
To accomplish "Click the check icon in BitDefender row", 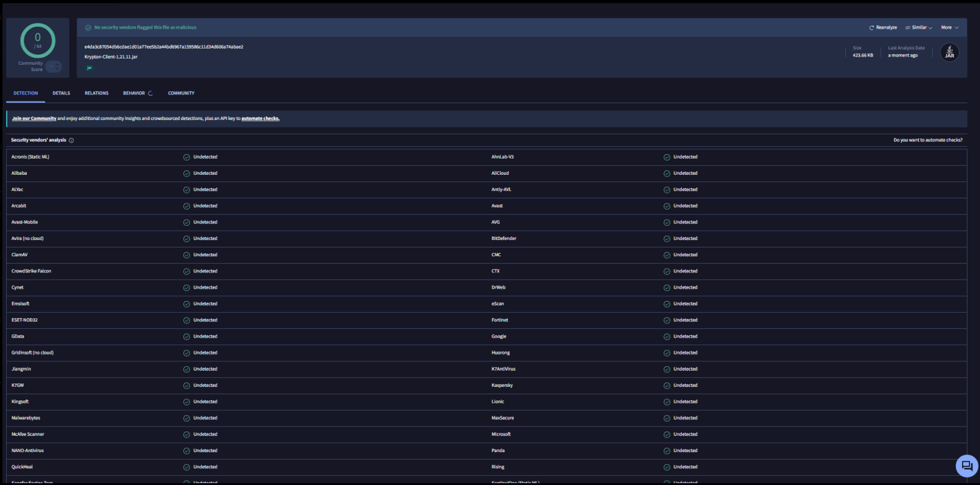I will coord(667,239).
